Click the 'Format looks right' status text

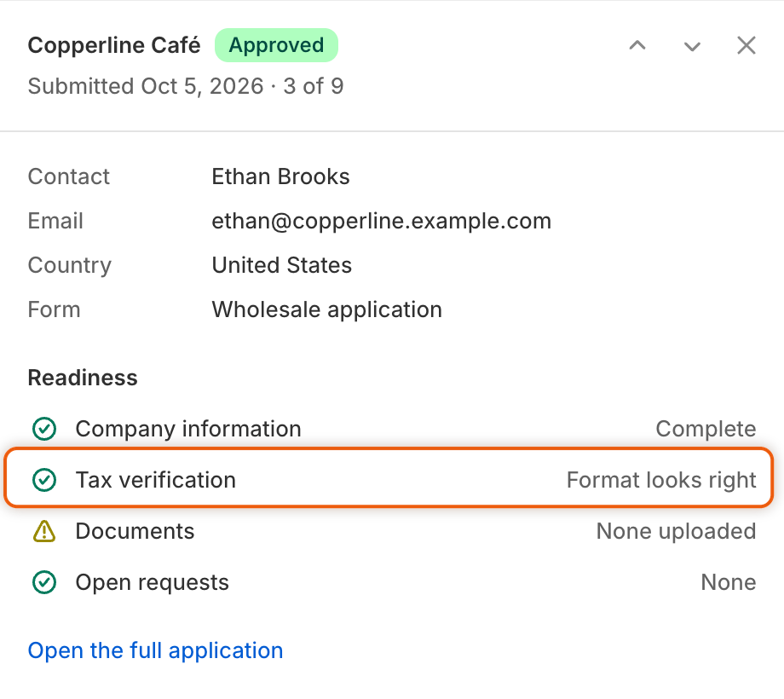[x=661, y=480]
